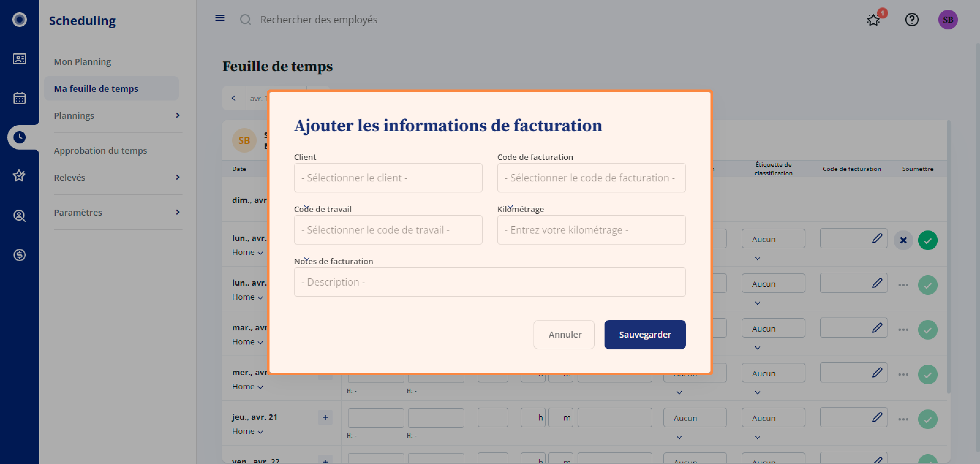
Task: Open the dollar payroll sidebar icon
Action: (19, 255)
